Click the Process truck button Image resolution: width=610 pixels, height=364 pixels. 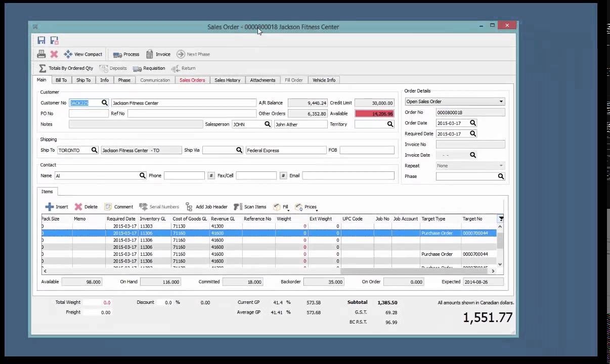pos(126,54)
